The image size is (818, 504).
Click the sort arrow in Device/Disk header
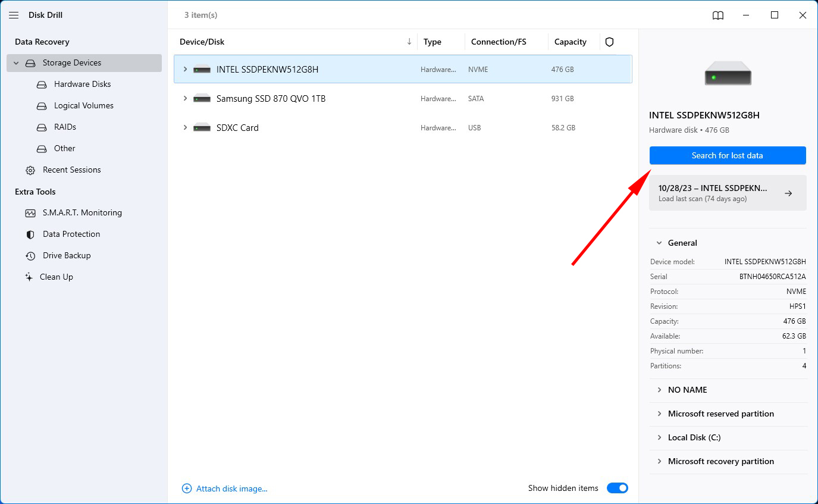409,42
